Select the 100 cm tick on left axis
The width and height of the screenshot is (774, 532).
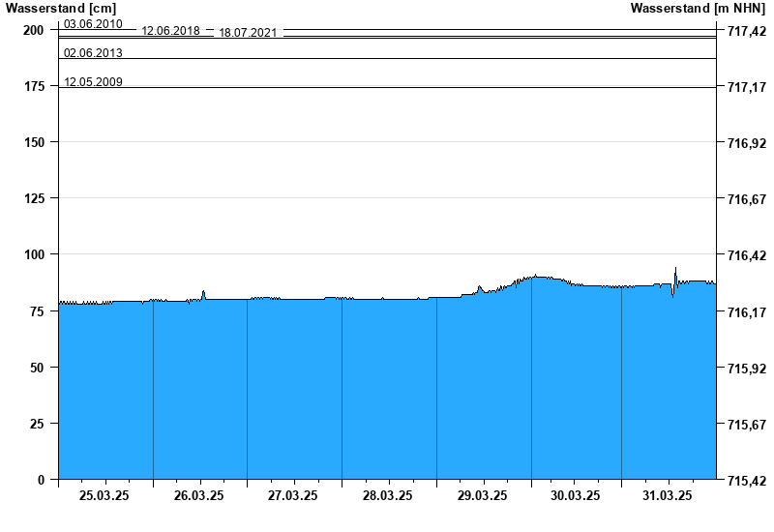pos(33,254)
